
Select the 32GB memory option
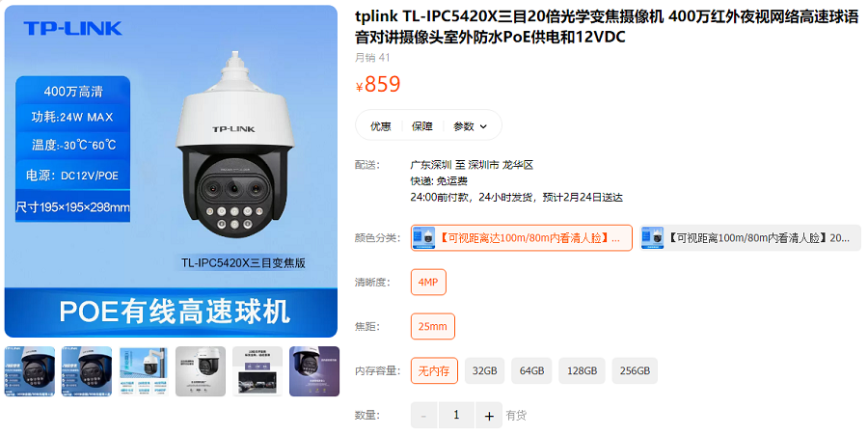point(484,370)
